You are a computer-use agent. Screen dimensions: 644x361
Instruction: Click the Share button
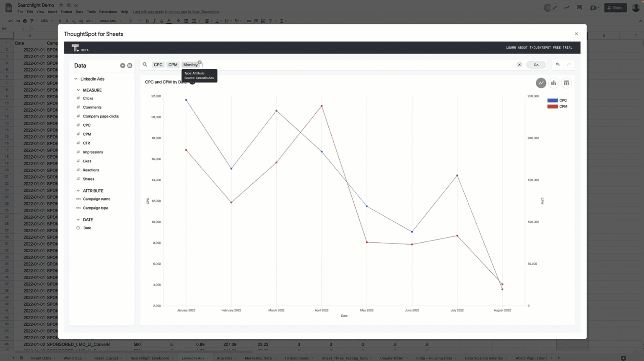click(x=615, y=8)
